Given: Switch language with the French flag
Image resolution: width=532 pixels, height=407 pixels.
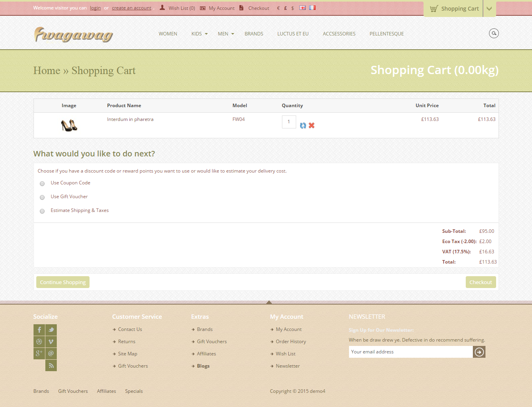Looking at the screenshot, I should point(312,7).
